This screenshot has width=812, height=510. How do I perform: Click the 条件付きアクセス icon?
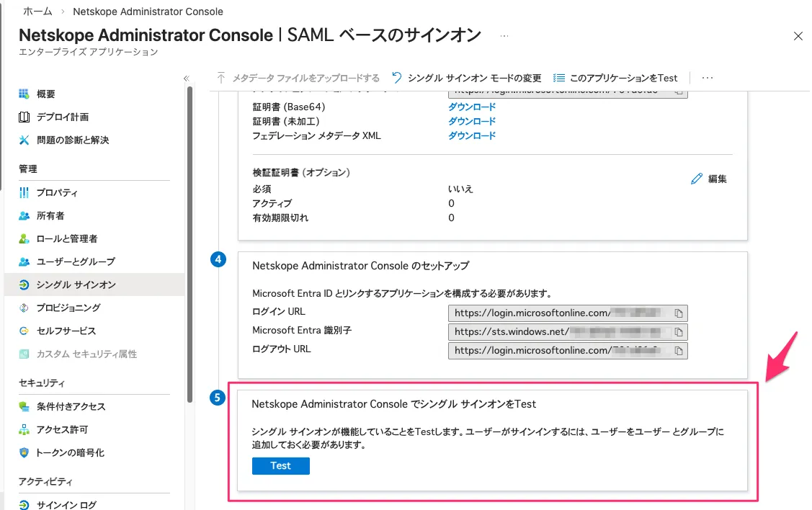24,407
